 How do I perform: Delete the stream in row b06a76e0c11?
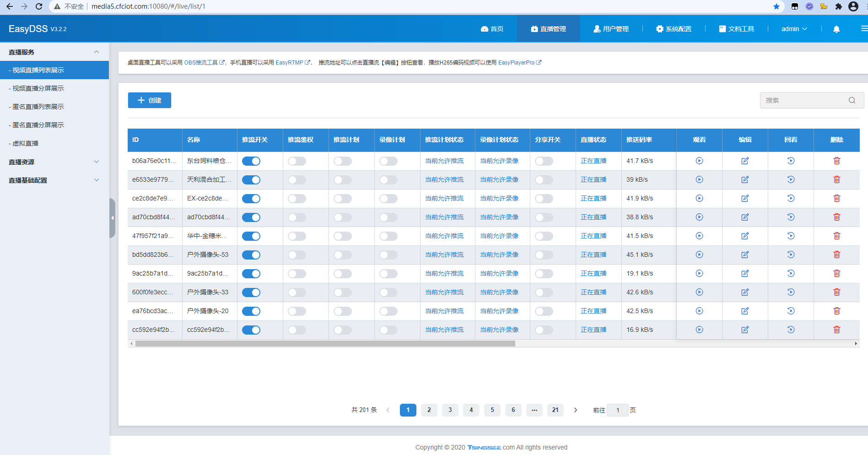(836, 161)
